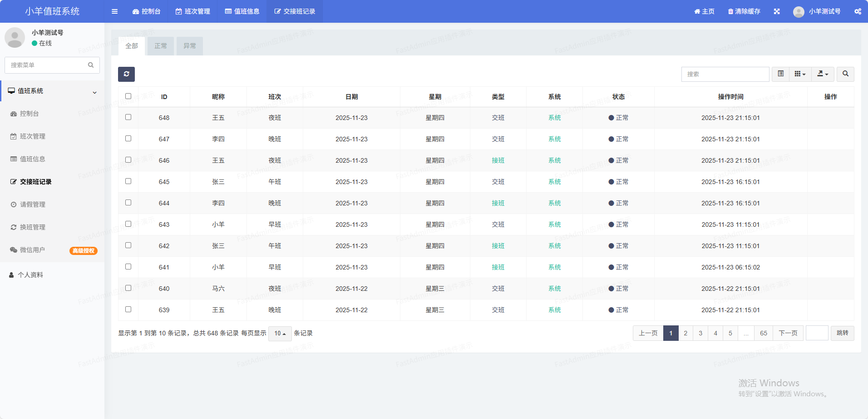Go to page 3 in pagination
The height and width of the screenshot is (419, 868).
tap(700, 333)
